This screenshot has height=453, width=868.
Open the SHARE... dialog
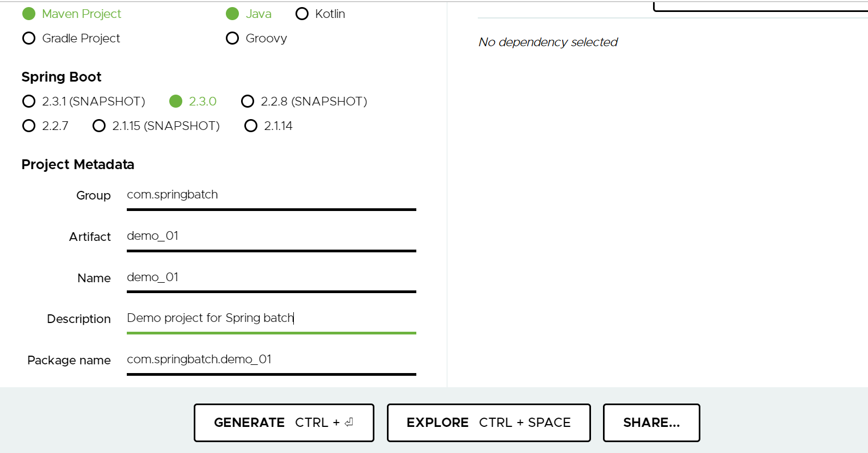tap(651, 423)
